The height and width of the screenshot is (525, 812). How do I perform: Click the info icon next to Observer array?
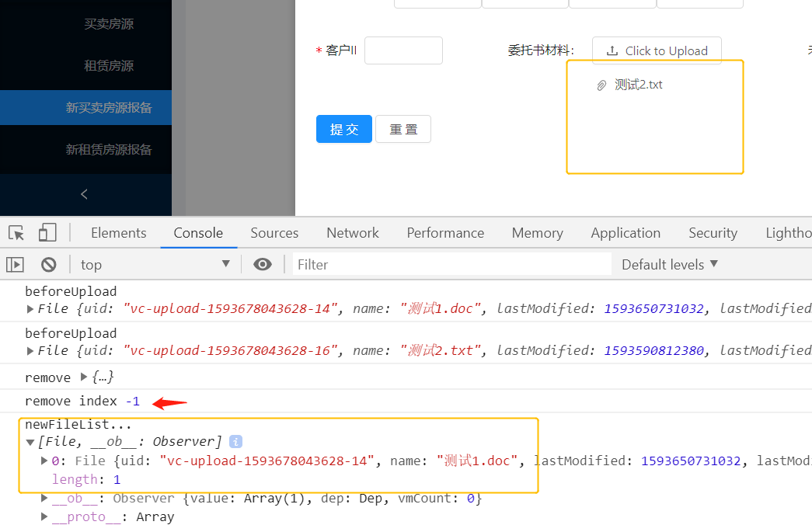pos(235,441)
